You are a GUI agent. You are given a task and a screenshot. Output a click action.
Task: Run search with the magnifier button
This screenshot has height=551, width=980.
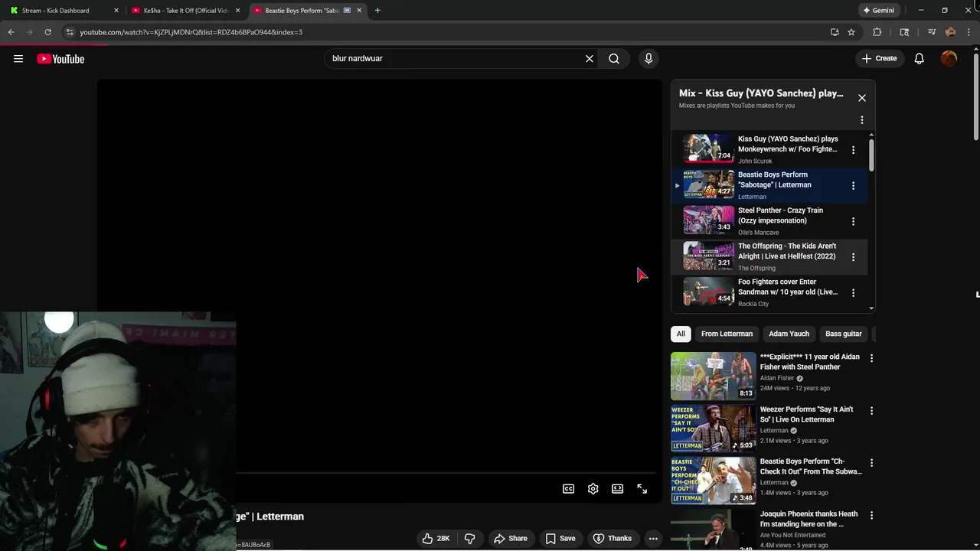point(614,59)
